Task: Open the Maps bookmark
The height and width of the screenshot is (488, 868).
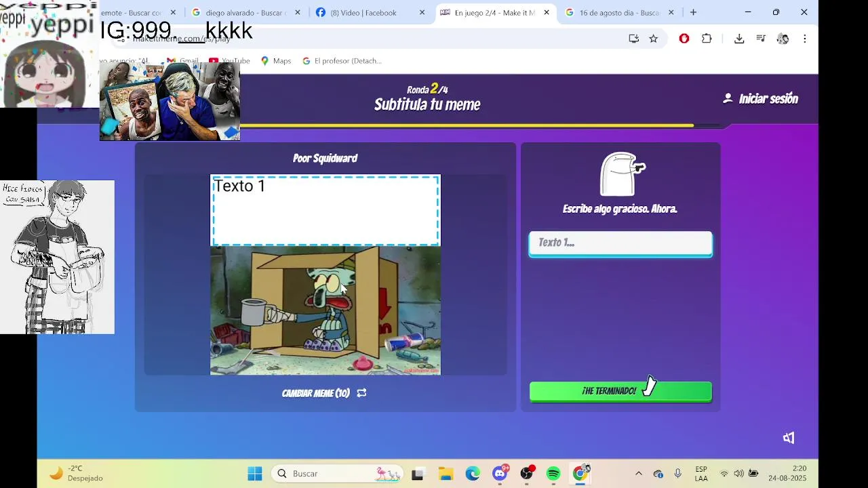Action: 276,60
